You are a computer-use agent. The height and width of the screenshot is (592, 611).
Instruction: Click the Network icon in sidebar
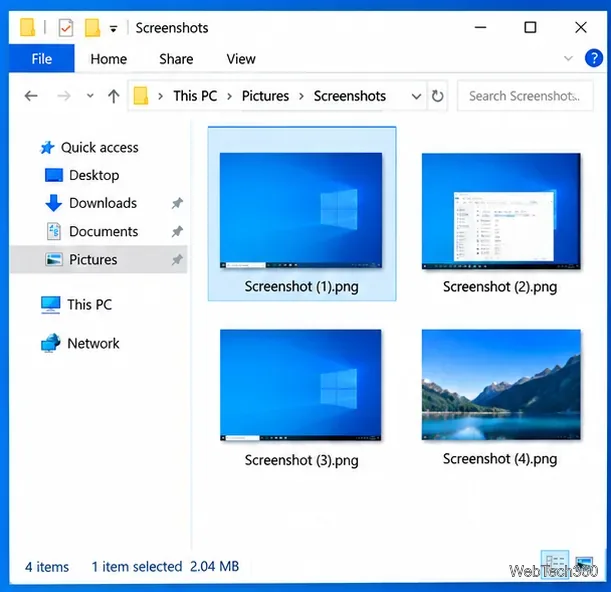pyautogui.click(x=51, y=343)
